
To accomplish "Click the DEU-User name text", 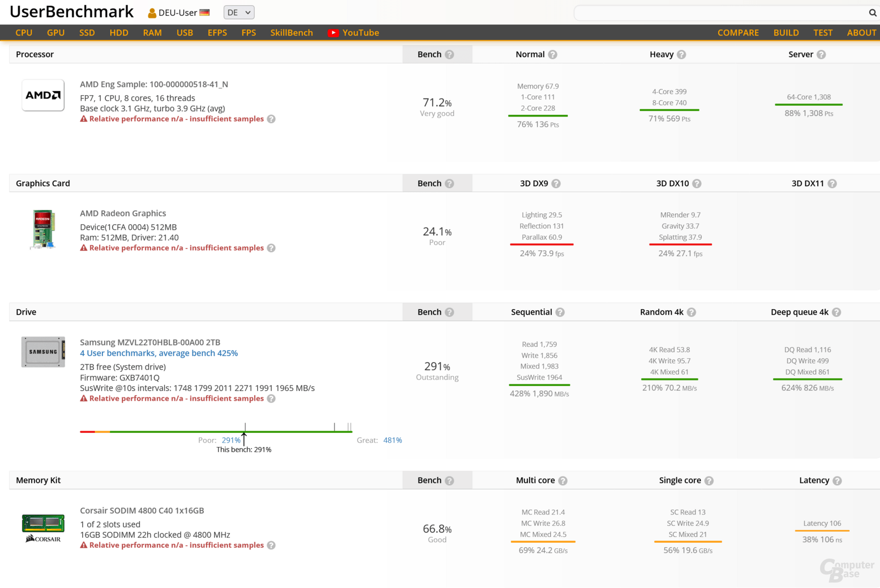I will [x=178, y=13].
